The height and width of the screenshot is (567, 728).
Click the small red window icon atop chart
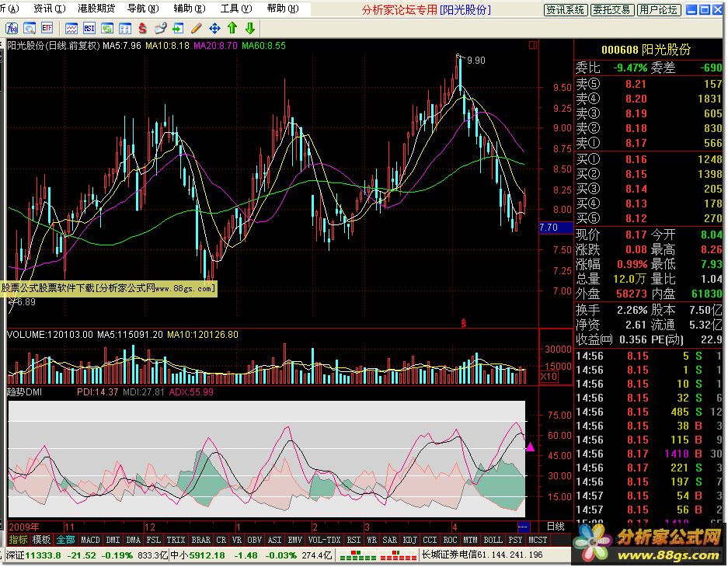coord(533,45)
